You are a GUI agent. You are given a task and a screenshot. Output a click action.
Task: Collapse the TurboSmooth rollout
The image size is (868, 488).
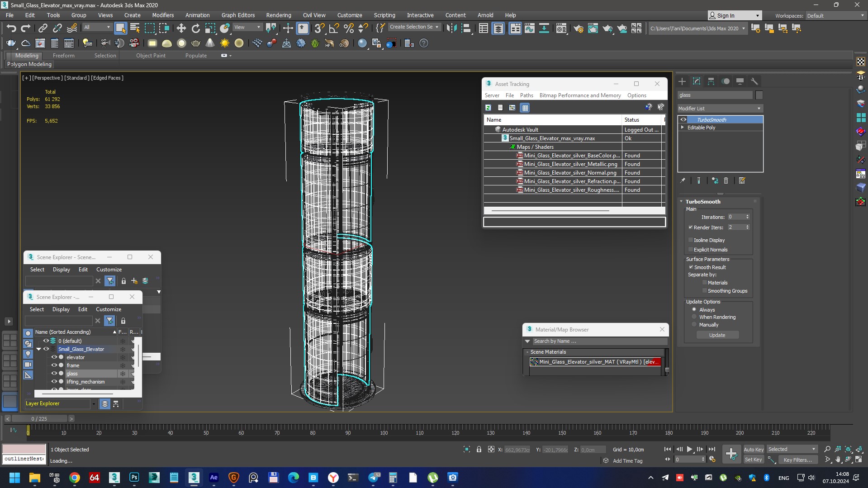coord(682,202)
